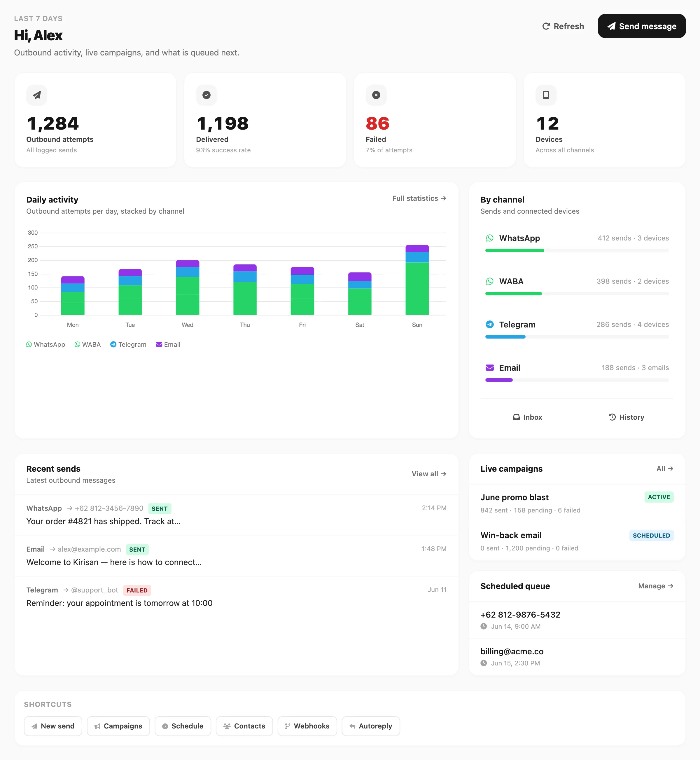Click the Schedule shortcut

point(183,726)
